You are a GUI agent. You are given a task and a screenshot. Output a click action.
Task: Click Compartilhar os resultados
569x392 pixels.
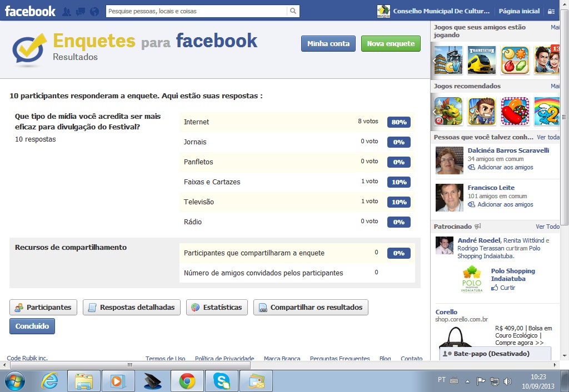tap(311, 308)
